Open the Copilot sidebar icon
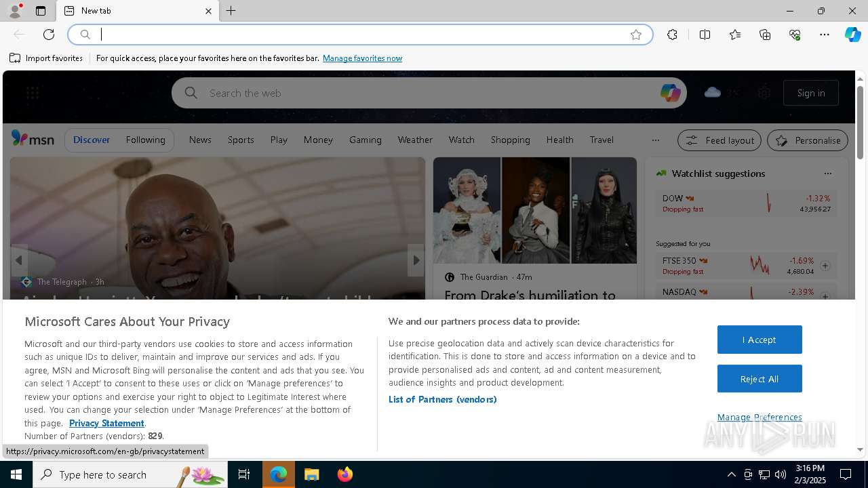The height and width of the screenshot is (488, 868). (852, 35)
